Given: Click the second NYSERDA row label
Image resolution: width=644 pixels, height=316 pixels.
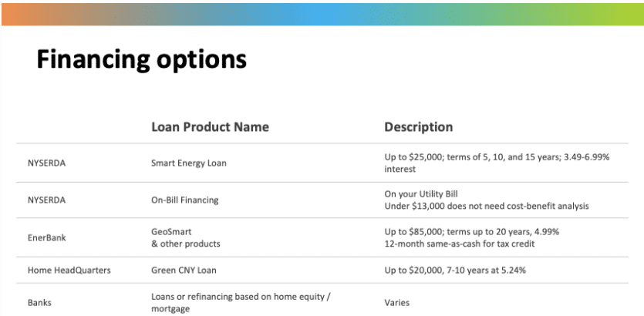Looking at the screenshot, I should (x=46, y=200).
